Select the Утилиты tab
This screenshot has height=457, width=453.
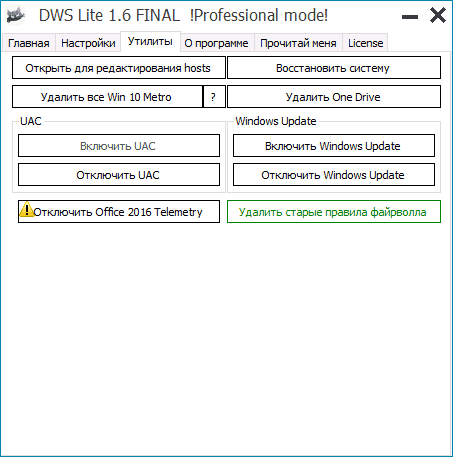[x=150, y=41]
